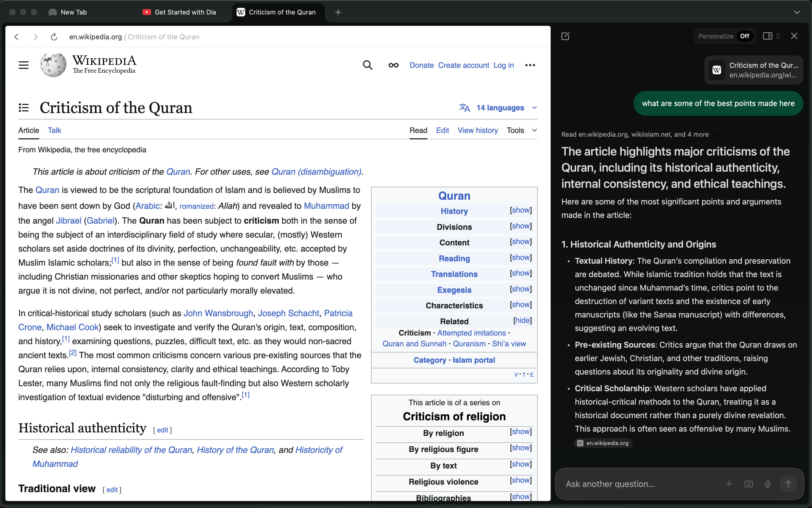812x508 pixels.
Task: Show the Translations section in Quran box
Action: point(521,273)
